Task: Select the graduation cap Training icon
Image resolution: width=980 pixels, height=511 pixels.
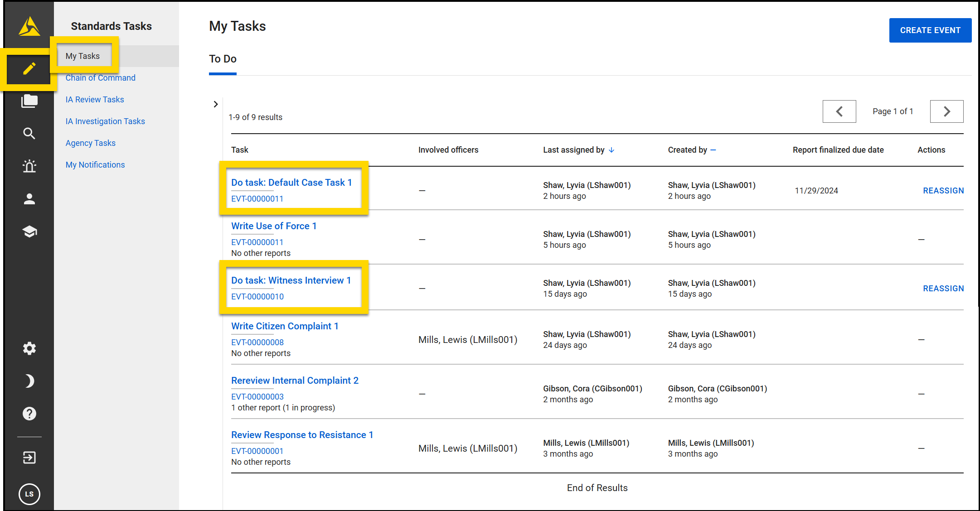Action: (x=29, y=231)
